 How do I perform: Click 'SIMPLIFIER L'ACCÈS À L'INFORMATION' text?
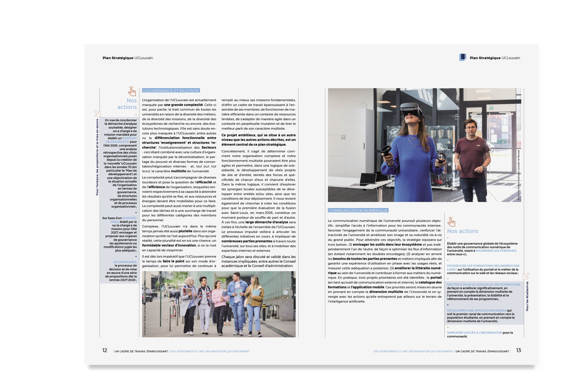[474, 333]
